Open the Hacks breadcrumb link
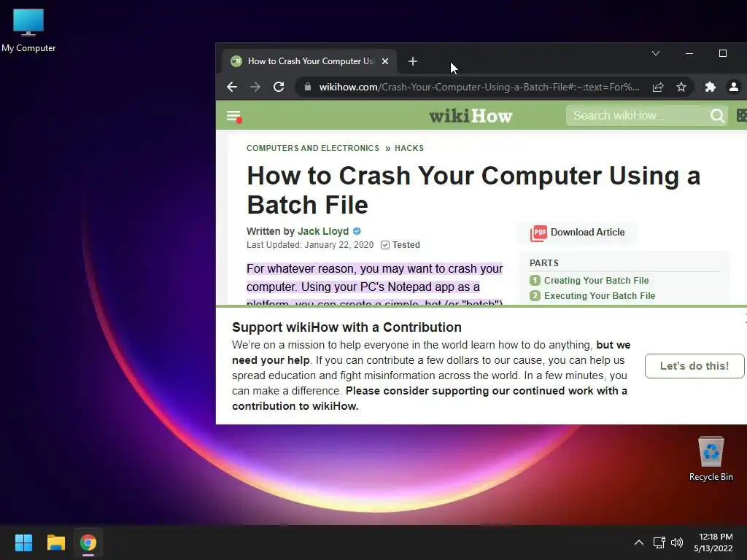Viewport: 747px width, 560px height. (409, 148)
